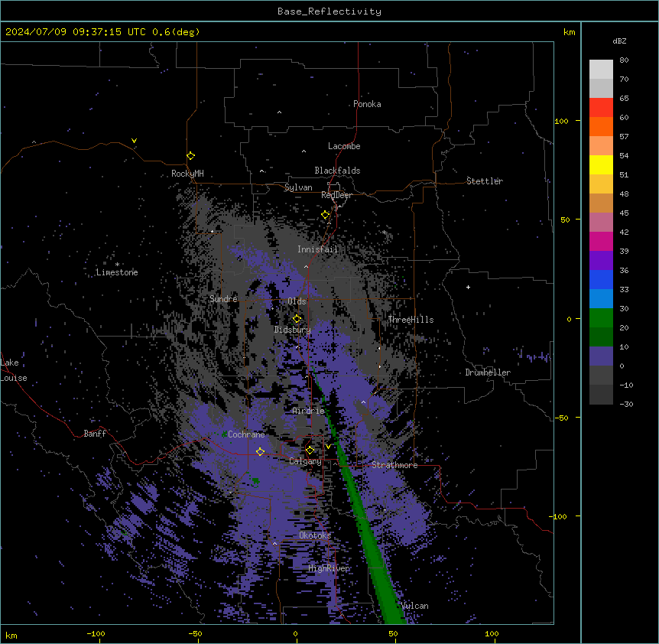This screenshot has height=644, width=659.
Task: Click the white plus marker west of Drumheller
Action: (468, 287)
